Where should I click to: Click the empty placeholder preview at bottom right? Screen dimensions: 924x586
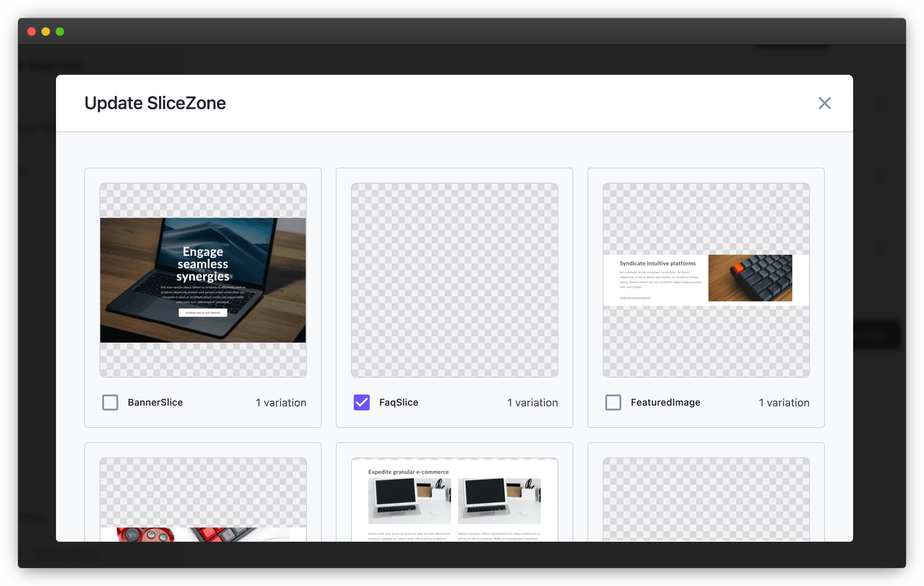point(706,499)
